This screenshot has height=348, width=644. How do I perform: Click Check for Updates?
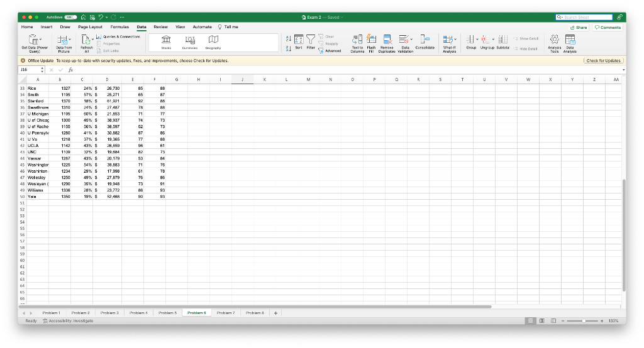603,61
